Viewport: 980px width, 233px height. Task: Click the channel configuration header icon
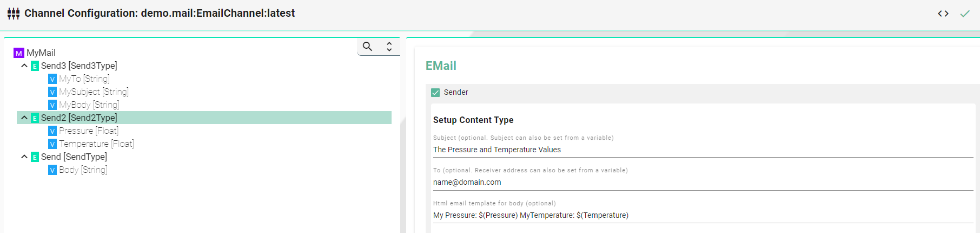pos(14,14)
